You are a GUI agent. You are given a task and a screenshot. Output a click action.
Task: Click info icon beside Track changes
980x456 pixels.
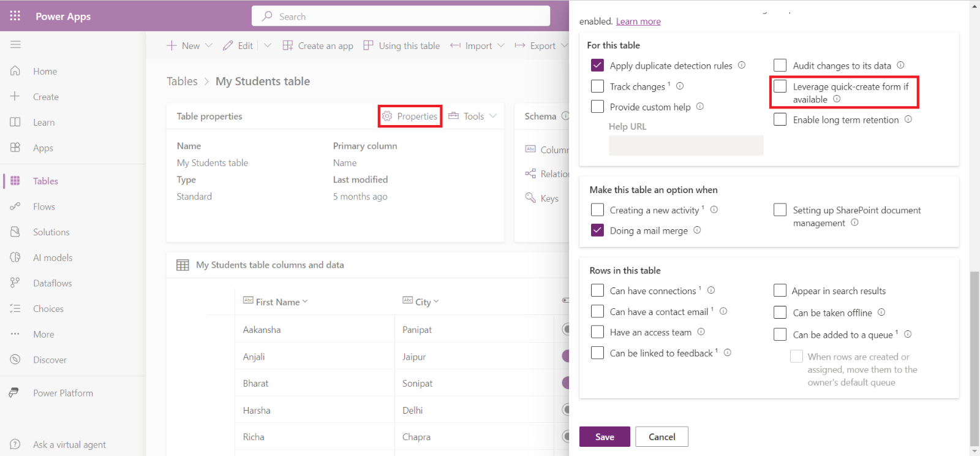680,86
